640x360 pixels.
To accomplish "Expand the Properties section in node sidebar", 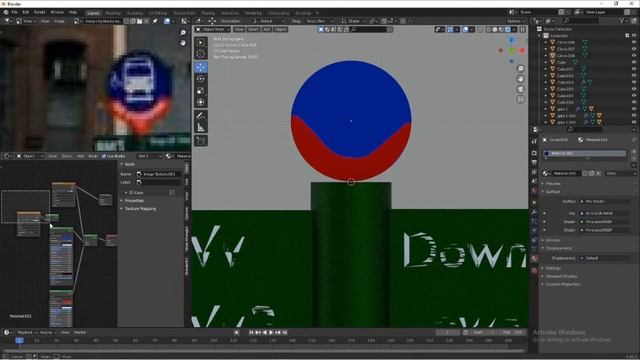I will 134,201.
